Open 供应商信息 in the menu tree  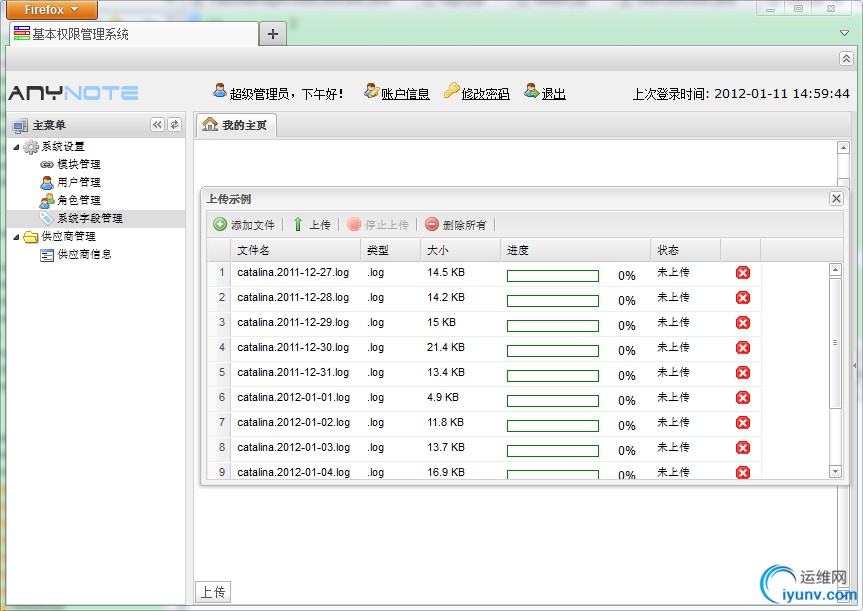click(84, 254)
